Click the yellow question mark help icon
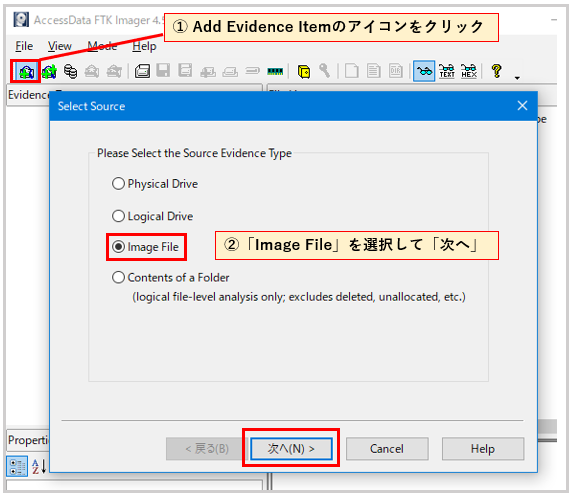The image size is (573, 500). [x=497, y=71]
